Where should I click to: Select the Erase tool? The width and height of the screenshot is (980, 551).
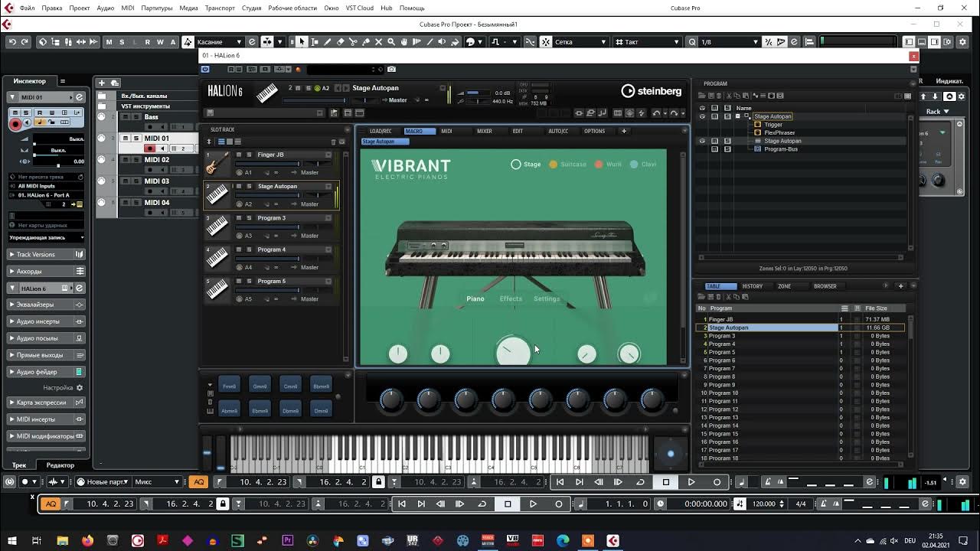pyautogui.click(x=340, y=42)
